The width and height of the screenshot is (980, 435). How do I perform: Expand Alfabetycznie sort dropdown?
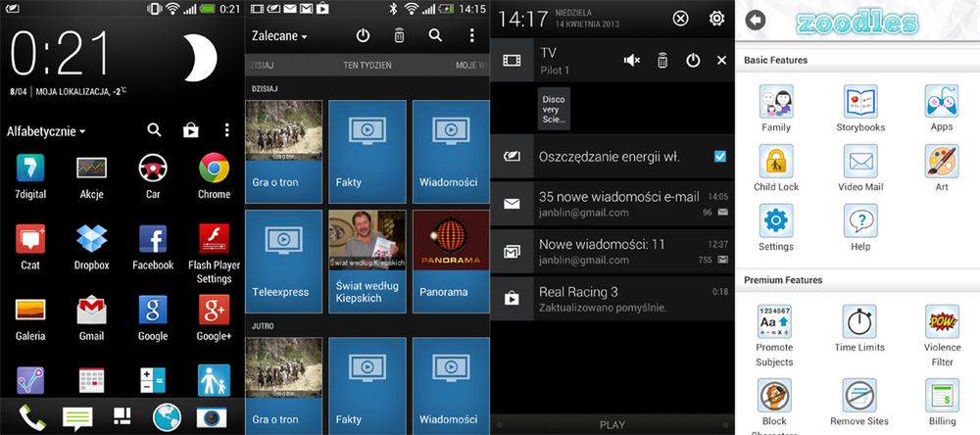46,131
